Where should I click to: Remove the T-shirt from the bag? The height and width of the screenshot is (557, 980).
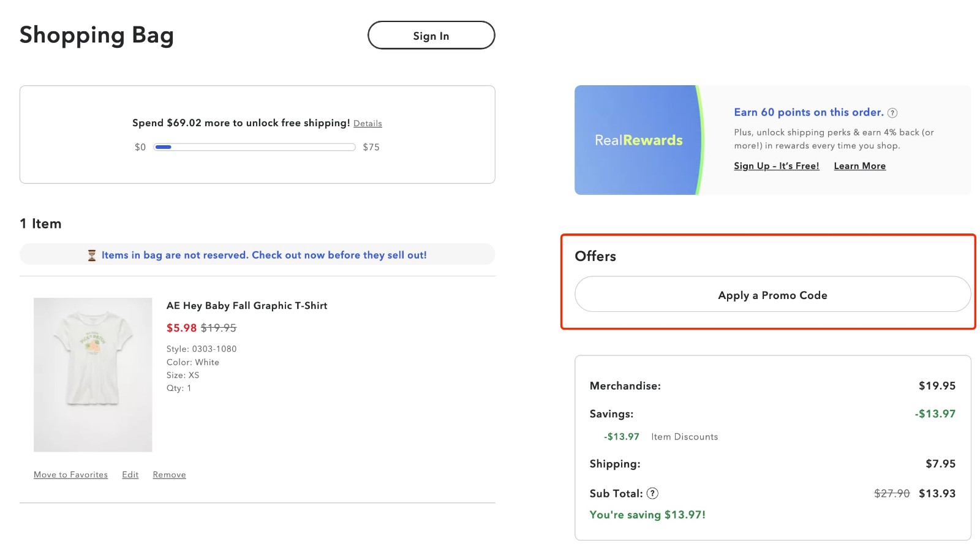[x=169, y=475]
